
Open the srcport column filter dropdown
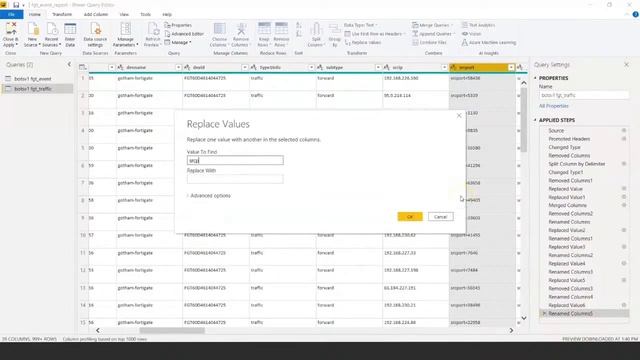511,67
